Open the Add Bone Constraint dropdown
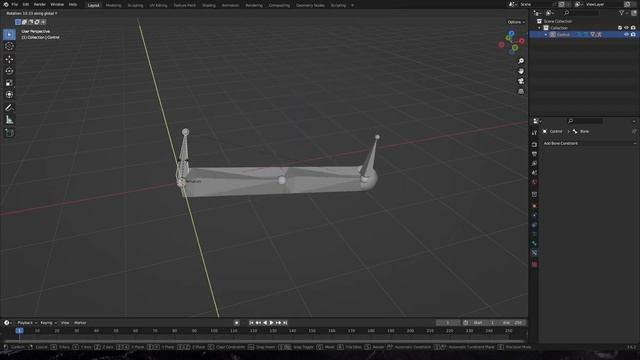640x360 pixels. coord(589,143)
